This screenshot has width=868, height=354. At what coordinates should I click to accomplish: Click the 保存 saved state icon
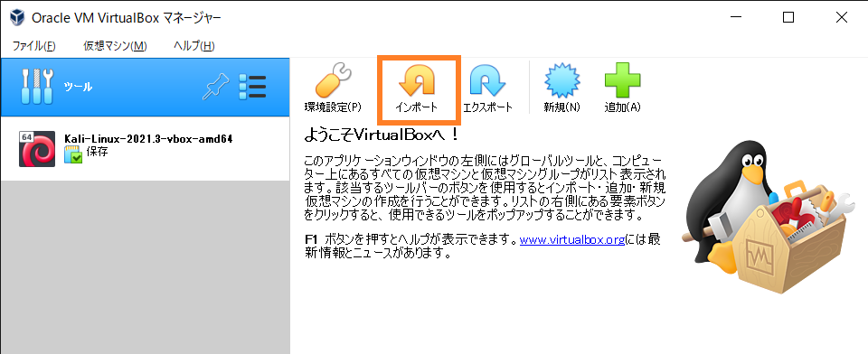click(x=73, y=156)
